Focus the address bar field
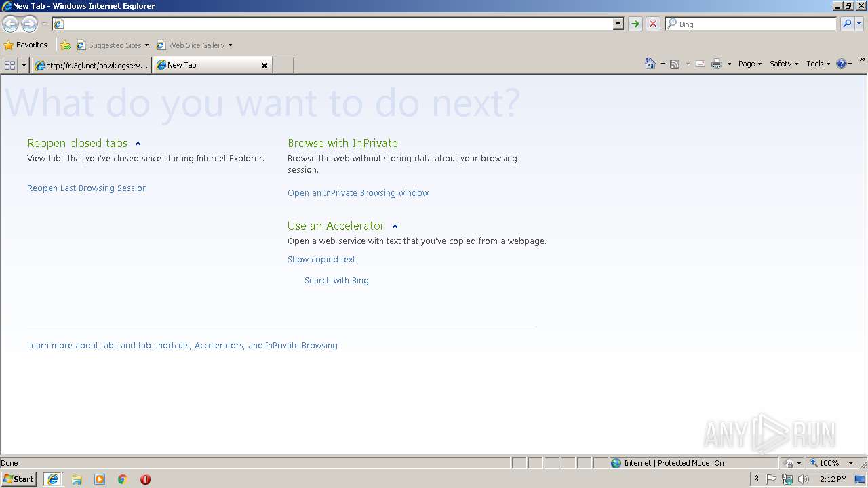 332,24
